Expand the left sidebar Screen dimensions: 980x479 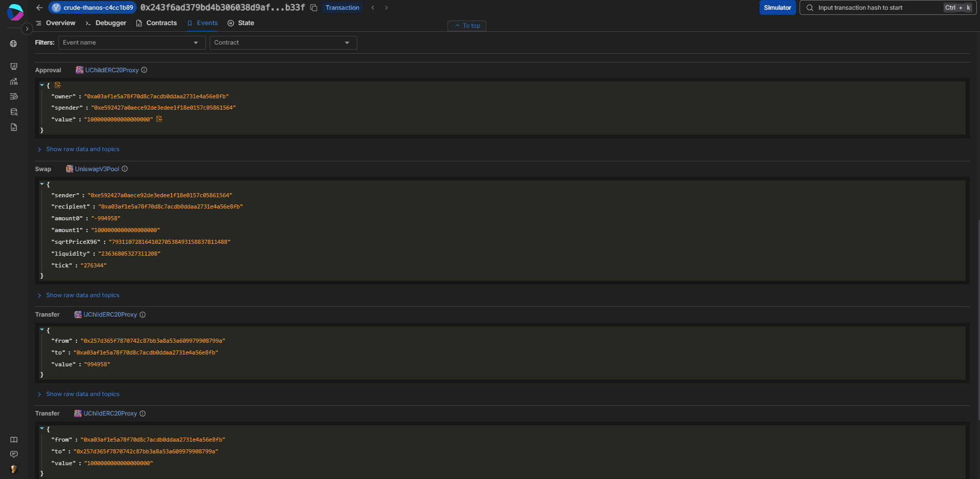pos(27,29)
